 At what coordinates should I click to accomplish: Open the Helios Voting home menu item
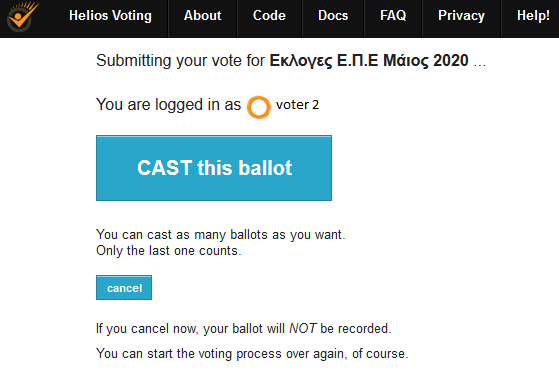(110, 16)
